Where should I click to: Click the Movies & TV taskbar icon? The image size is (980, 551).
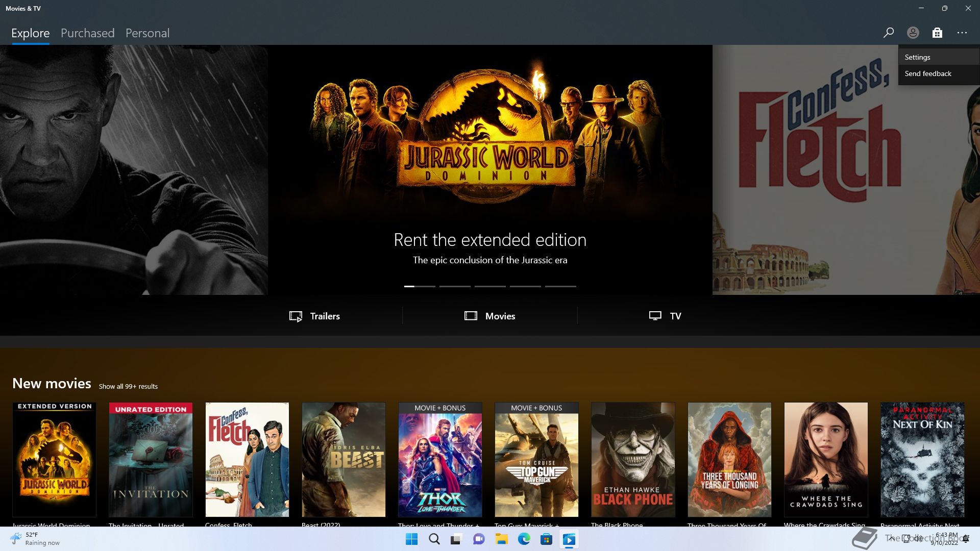coord(569,539)
